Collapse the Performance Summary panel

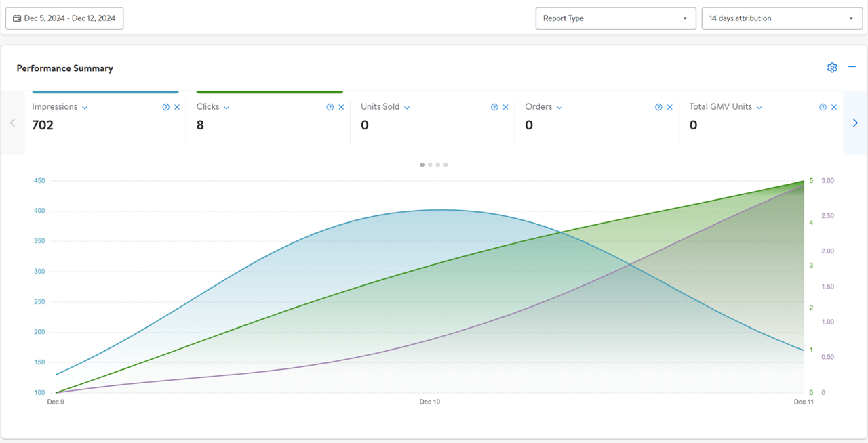852,67
